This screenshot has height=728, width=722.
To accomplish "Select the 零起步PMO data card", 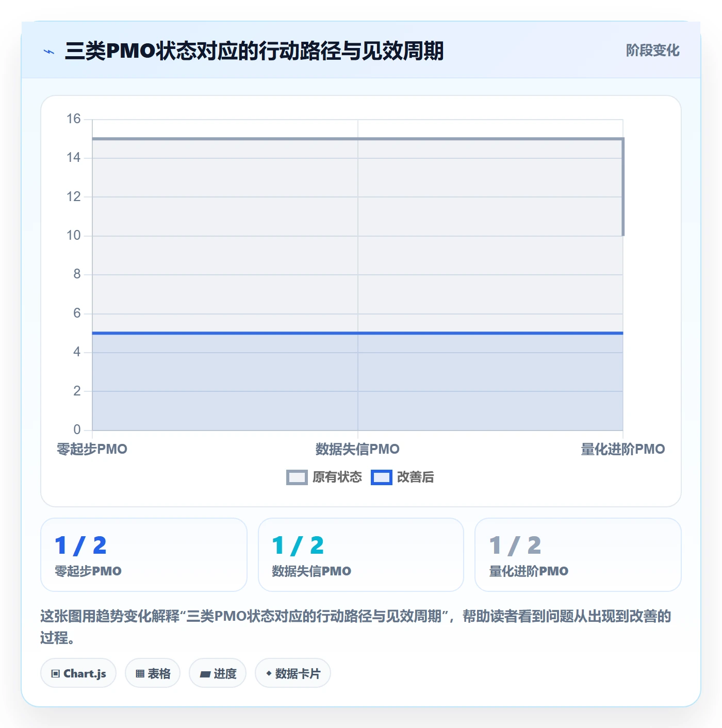I will [x=144, y=555].
